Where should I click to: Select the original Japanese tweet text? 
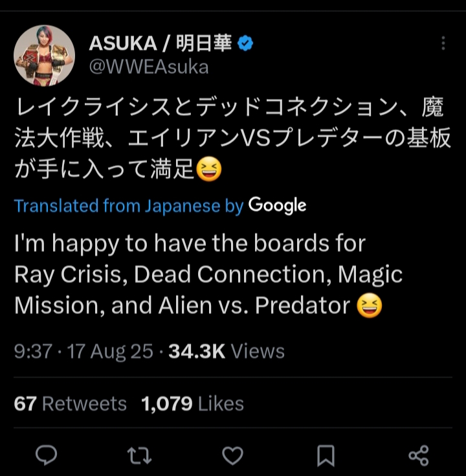pos(233,138)
